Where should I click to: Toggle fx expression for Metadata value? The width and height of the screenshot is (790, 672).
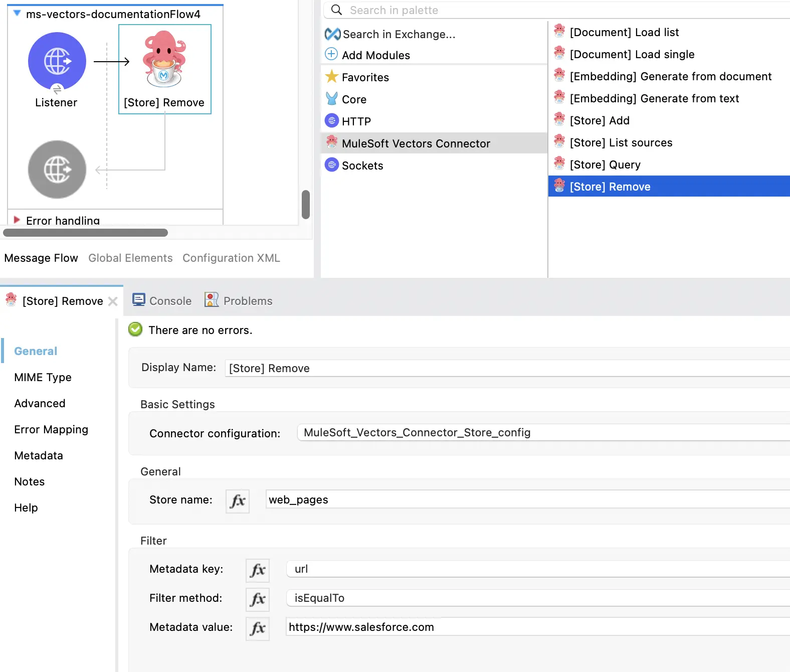click(x=258, y=628)
